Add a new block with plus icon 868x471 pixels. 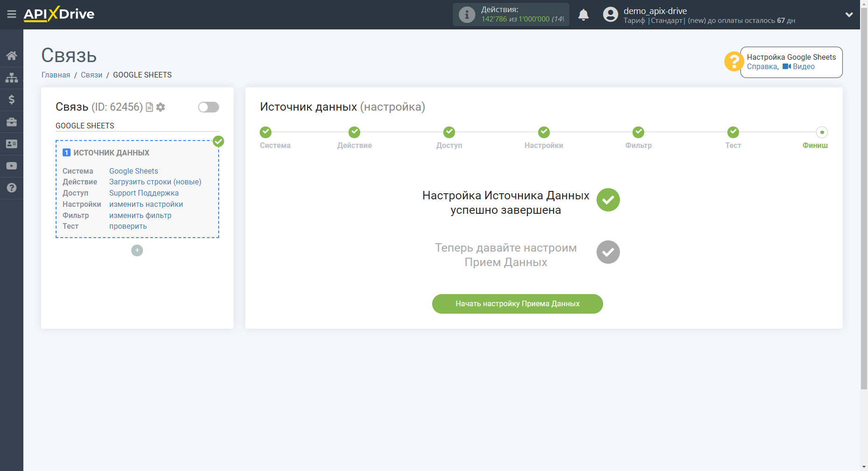(x=137, y=251)
